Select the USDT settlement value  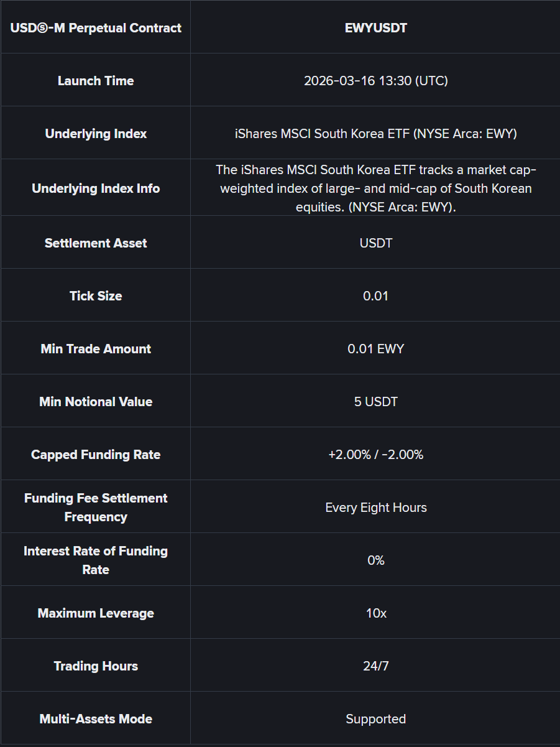click(375, 243)
